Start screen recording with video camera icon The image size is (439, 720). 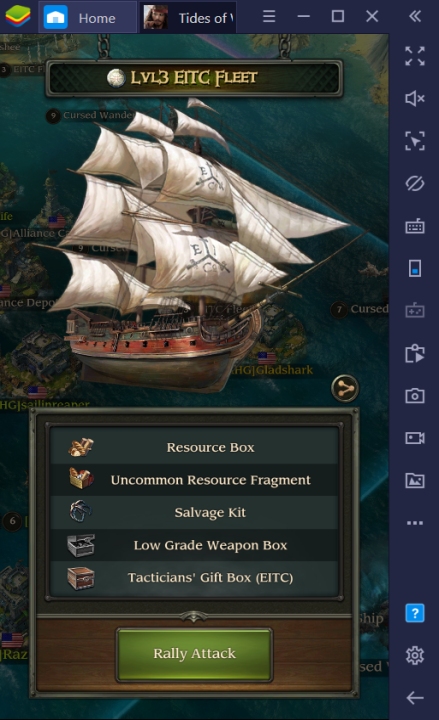(415, 438)
